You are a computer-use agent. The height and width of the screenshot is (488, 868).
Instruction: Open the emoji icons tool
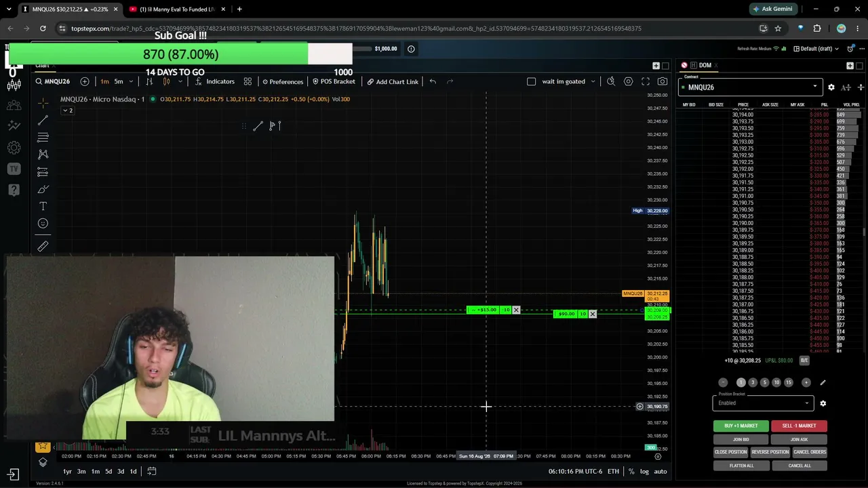[43, 223]
